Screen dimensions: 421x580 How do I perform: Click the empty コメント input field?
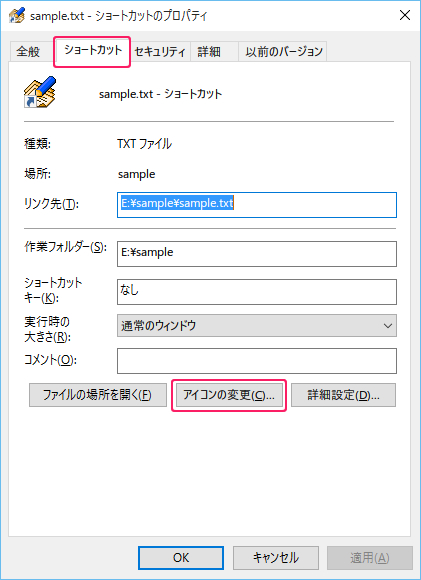pyautogui.click(x=257, y=361)
